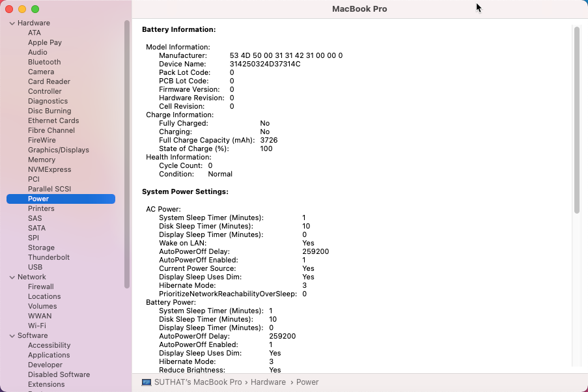Click SUTHAT's MacBook Pro in path bar
Image resolution: width=588 pixels, height=392 pixels.
point(198,382)
